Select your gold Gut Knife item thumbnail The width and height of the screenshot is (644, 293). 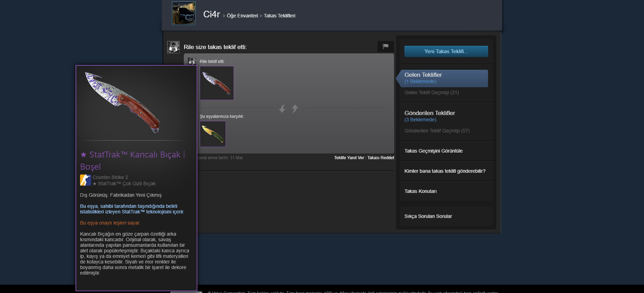(213, 134)
